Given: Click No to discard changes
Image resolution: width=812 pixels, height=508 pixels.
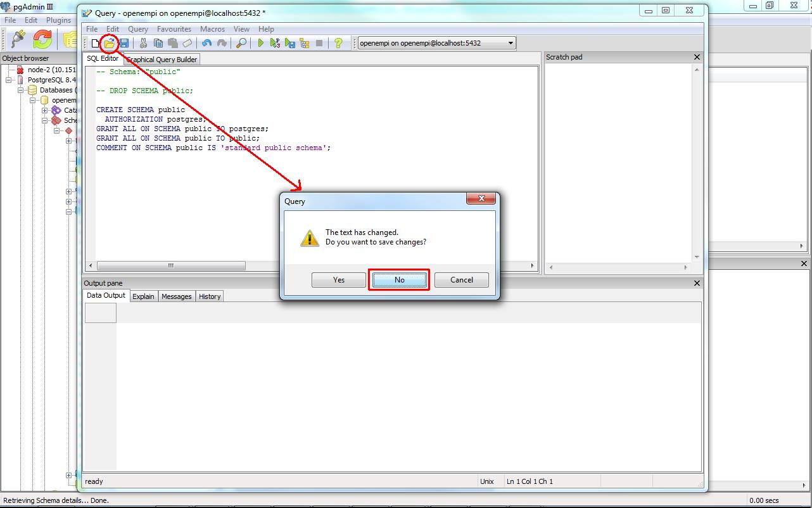Looking at the screenshot, I should pos(399,280).
